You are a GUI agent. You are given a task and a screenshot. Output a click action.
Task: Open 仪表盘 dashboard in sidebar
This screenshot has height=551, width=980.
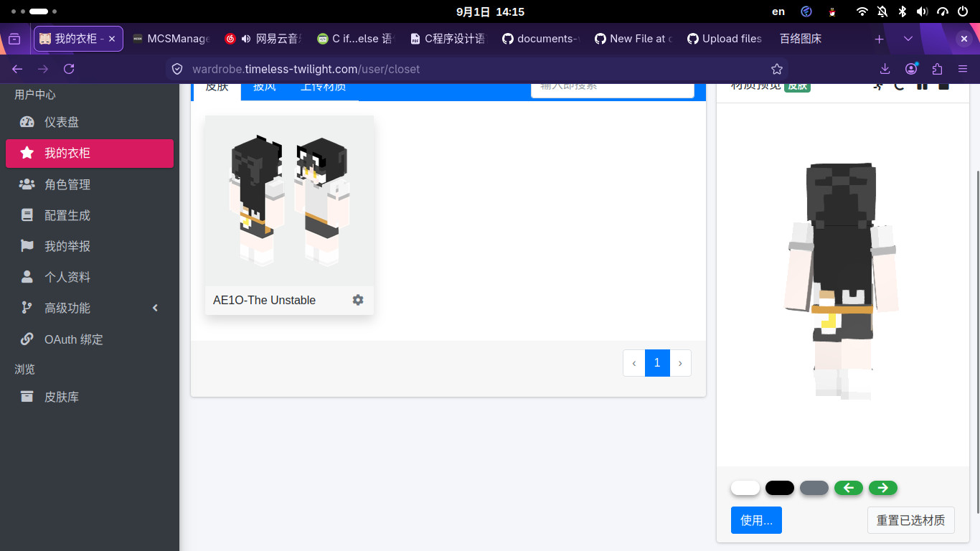pos(90,122)
